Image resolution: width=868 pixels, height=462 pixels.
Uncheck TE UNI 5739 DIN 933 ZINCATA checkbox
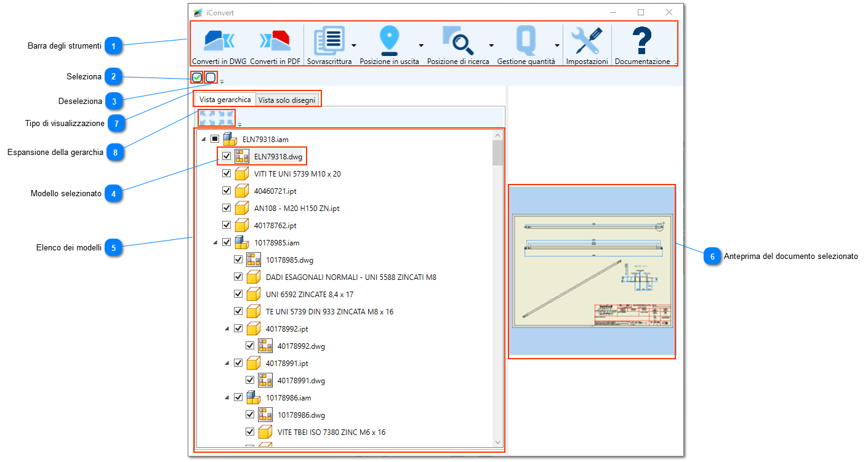tap(238, 311)
